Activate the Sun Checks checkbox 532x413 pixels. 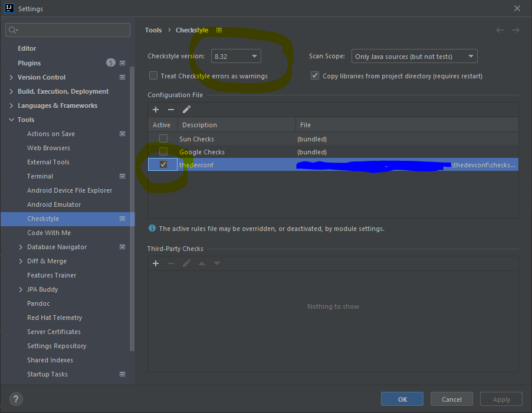(163, 138)
